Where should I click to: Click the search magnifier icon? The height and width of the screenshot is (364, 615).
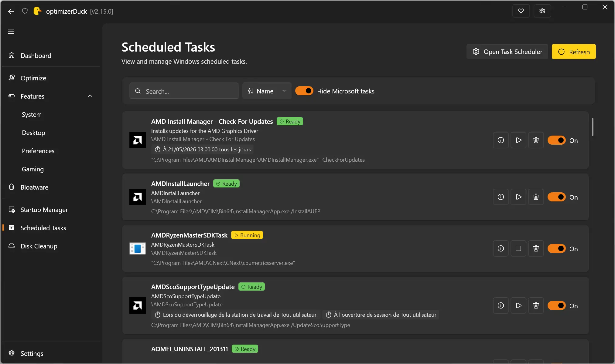[138, 91]
